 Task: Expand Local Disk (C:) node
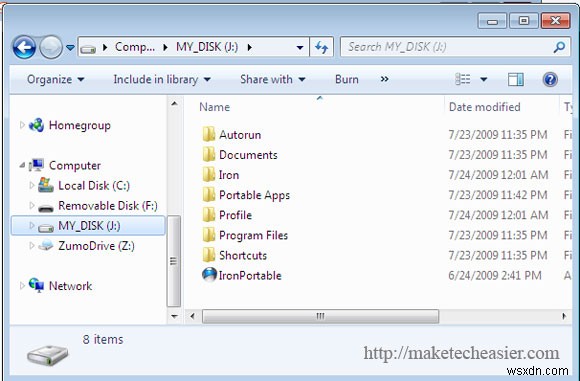coord(31,185)
